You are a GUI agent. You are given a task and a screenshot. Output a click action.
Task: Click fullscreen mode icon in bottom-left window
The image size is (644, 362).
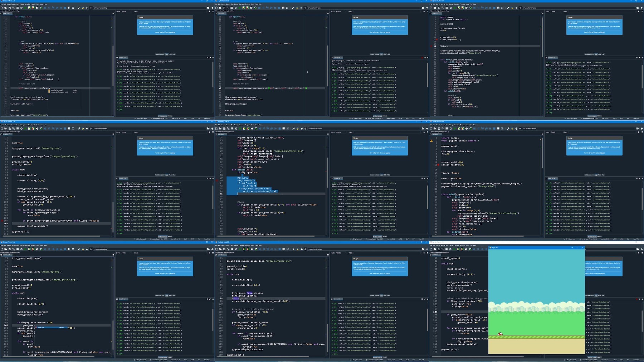point(73,249)
